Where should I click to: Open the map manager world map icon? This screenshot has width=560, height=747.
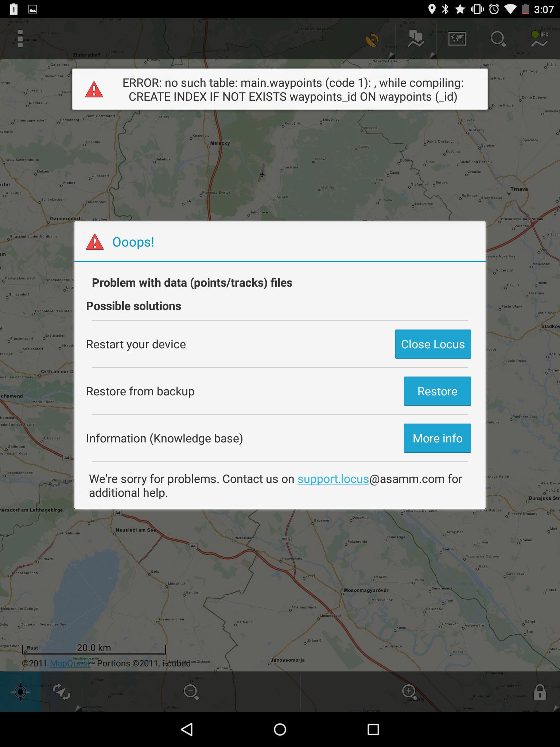(457, 39)
